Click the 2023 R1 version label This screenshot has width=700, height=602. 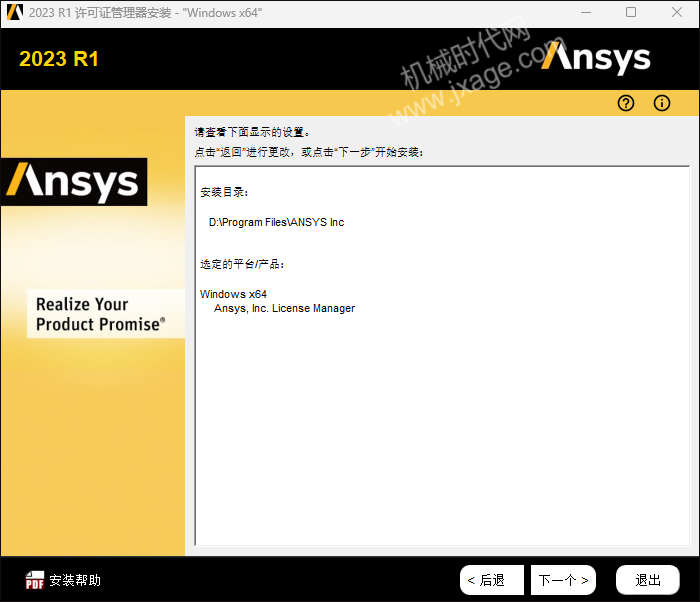coord(58,59)
